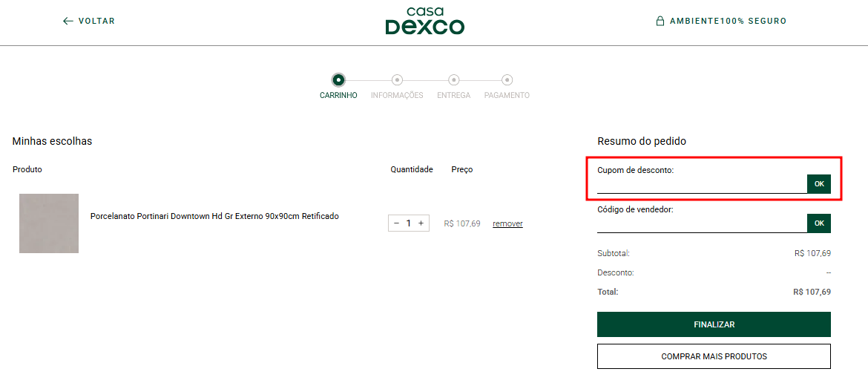Click remover to delete the product
The image size is (868, 389).
507,224
